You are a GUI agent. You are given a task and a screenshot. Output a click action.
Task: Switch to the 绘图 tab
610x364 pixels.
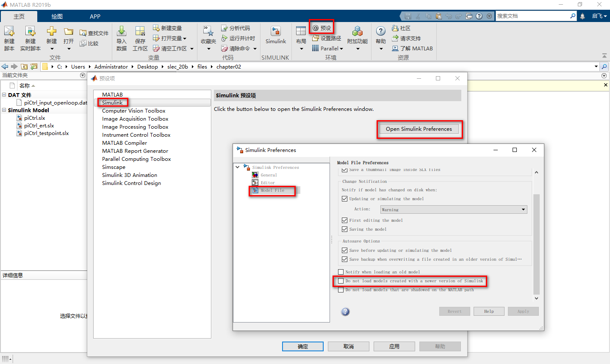pos(57,17)
